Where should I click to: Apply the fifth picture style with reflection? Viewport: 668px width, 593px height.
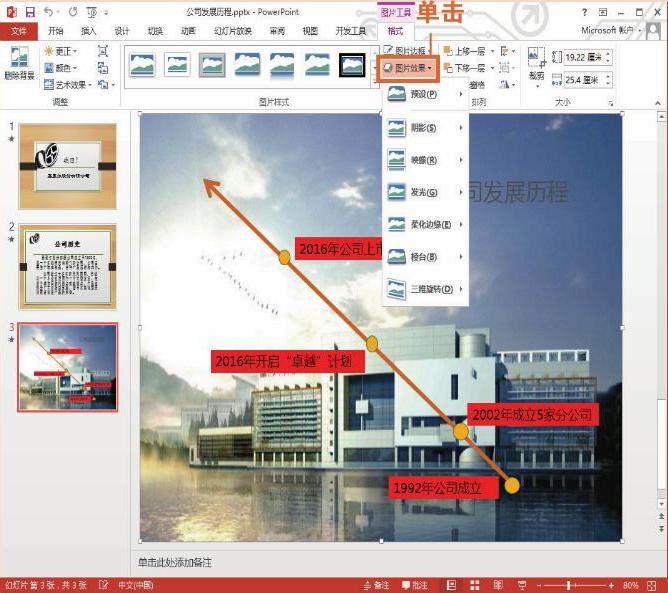pyautogui.click(x=282, y=65)
